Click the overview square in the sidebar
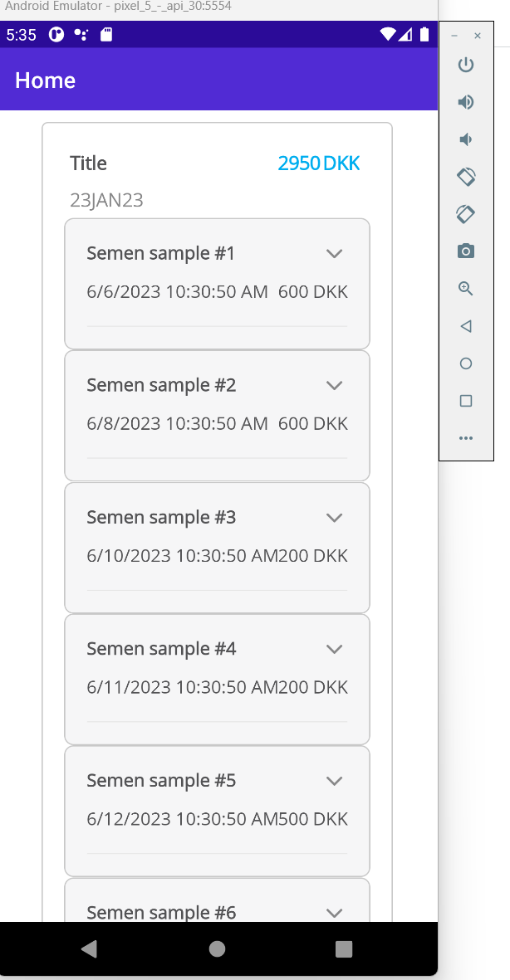Viewport: 510px width, 980px height. pyautogui.click(x=465, y=401)
